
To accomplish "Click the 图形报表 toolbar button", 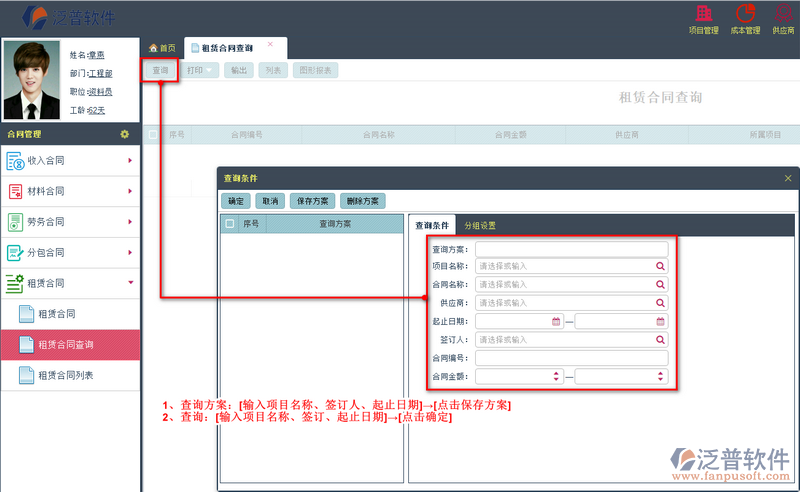I will pos(315,70).
